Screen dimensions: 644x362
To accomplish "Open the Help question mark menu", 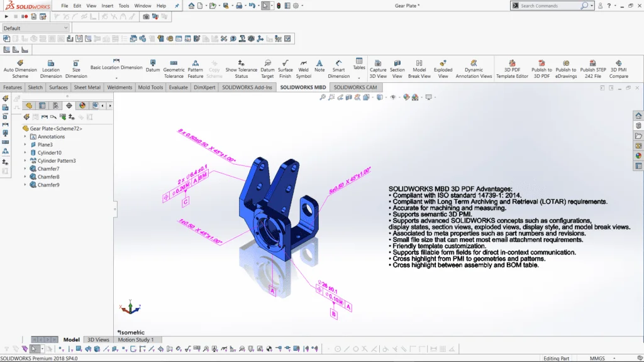I will (x=609, y=6).
